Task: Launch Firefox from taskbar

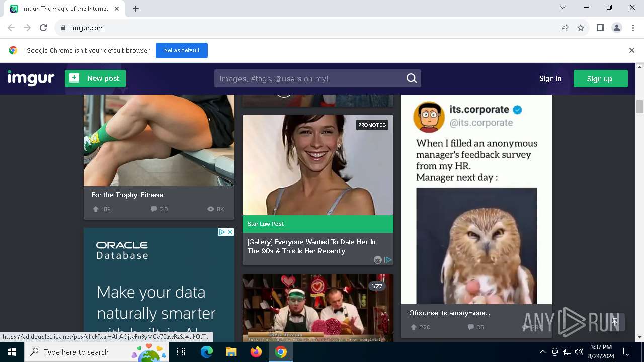Action: (256, 352)
